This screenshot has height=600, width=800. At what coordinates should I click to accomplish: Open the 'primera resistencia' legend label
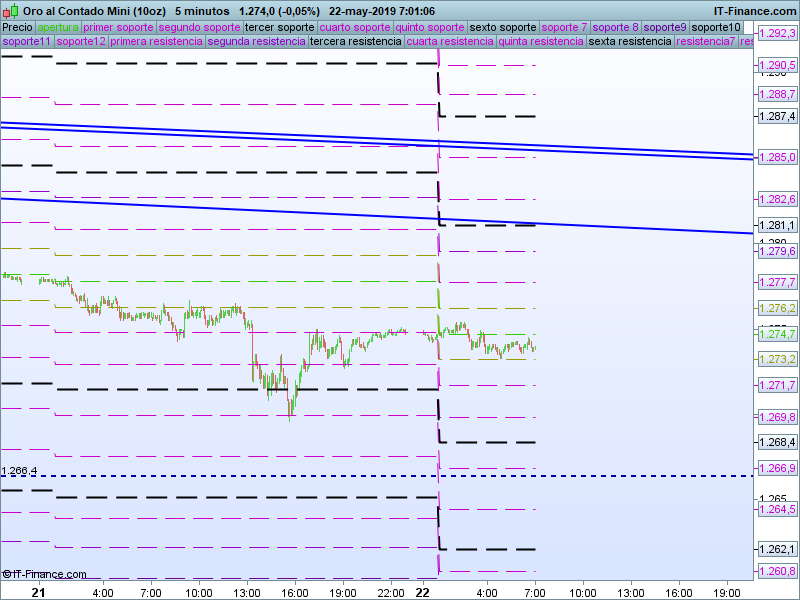pos(157,41)
